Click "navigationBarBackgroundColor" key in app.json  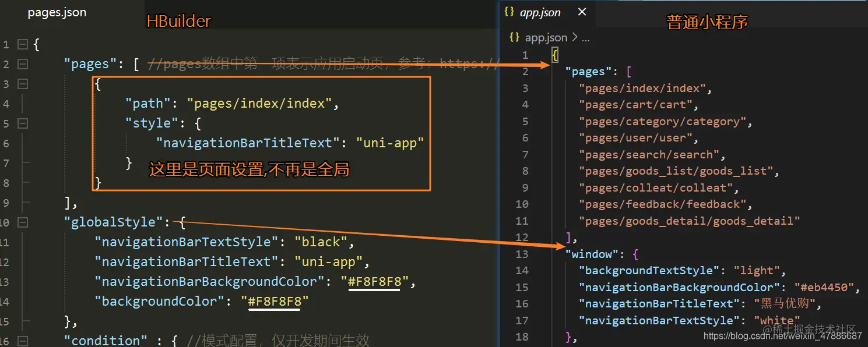coord(680,288)
